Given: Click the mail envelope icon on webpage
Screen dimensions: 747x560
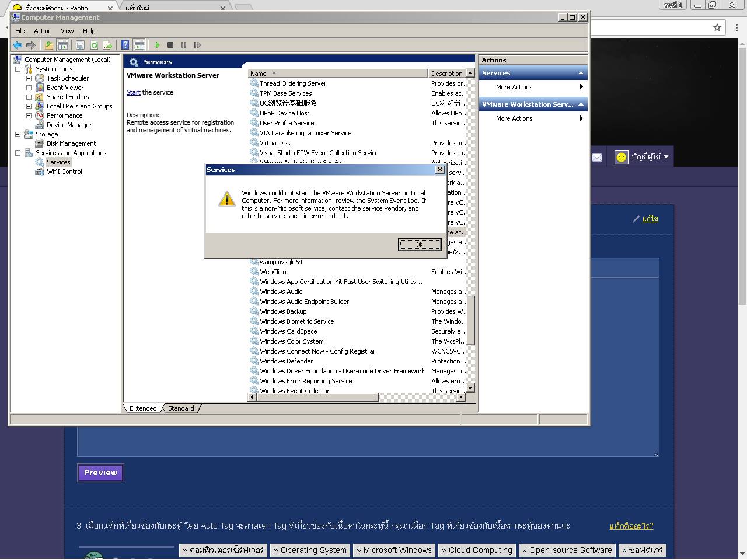Looking at the screenshot, I should [597, 157].
